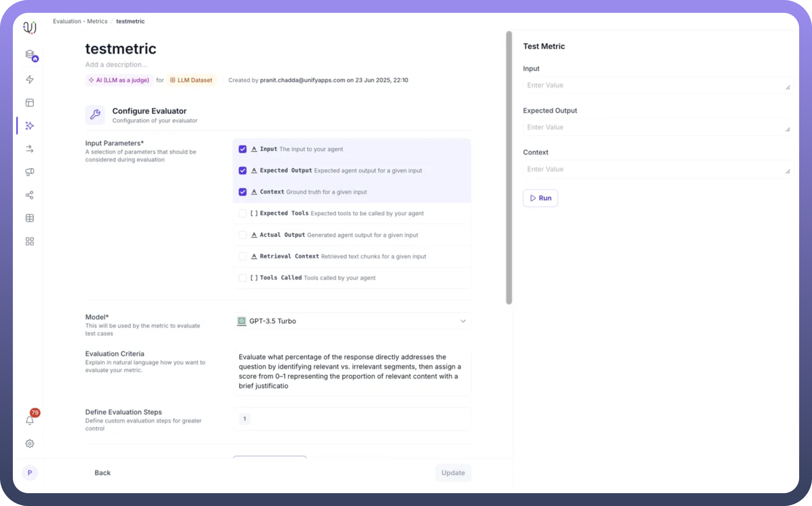Open the table grid sidebar icon
812x506 pixels.
[x=30, y=218]
